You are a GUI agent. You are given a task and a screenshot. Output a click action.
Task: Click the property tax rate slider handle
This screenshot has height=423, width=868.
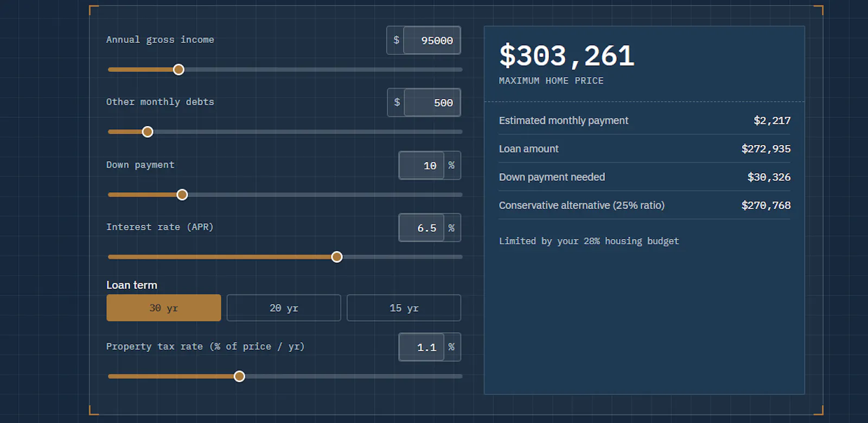[x=239, y=376]
